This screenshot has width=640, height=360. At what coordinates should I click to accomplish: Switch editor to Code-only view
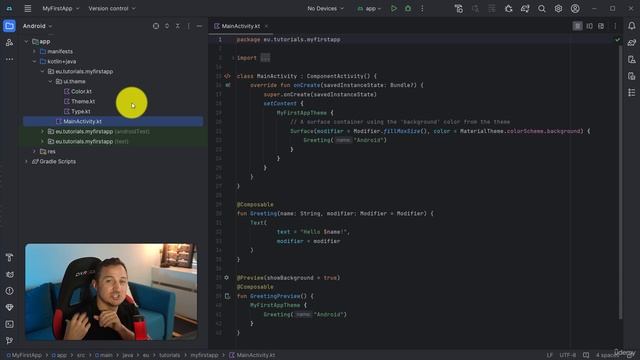pos(577,26)
